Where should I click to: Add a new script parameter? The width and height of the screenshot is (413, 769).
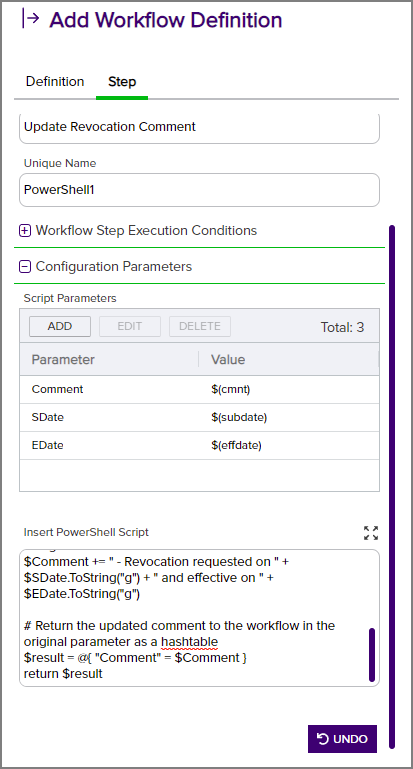pos(60,327)
